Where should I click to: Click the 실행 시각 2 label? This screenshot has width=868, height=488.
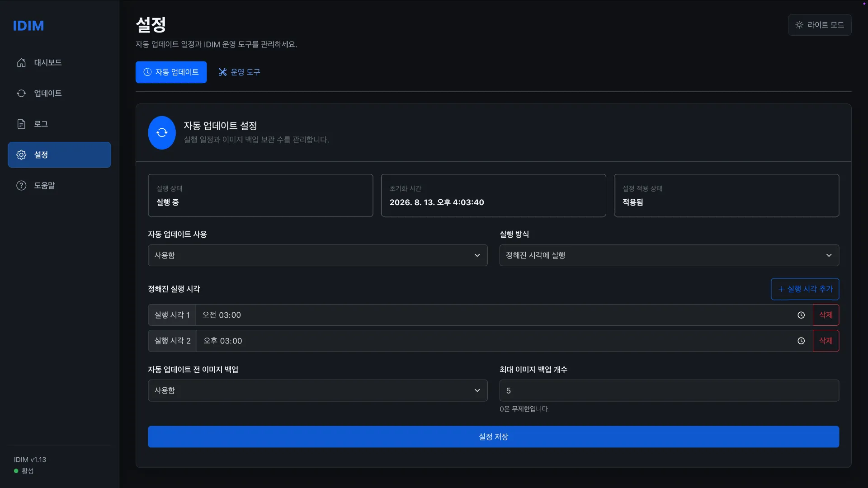pyautogui.click(x=172, y=341)
